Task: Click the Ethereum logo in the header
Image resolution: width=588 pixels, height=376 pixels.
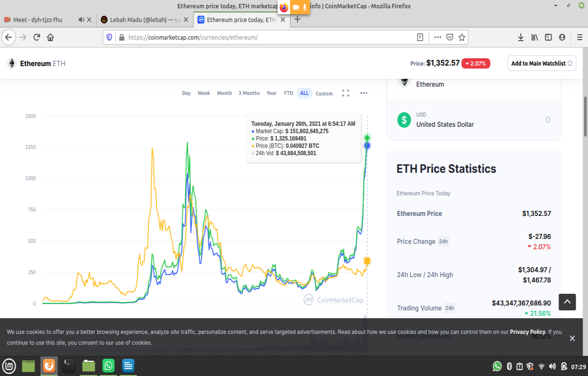Action: 11,63
